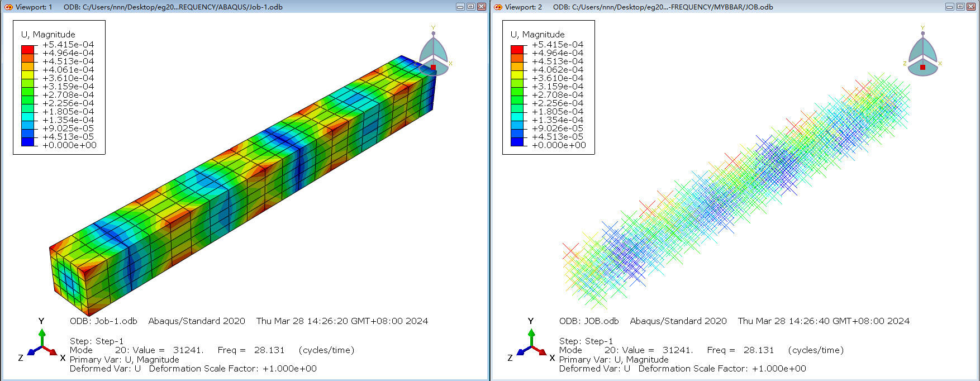
Task: Click 'Freq = 28.131' text in Viewport 1
Action: (x=251, y=350)
